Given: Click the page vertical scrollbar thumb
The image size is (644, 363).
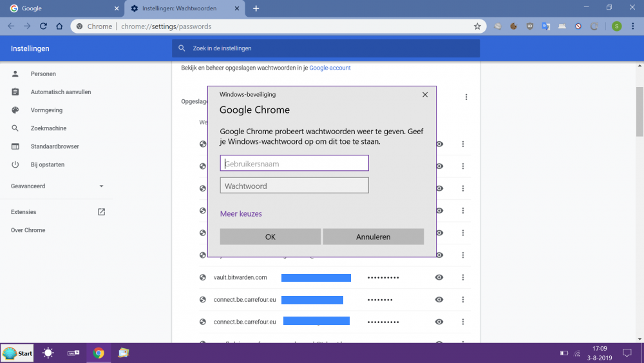Looking at the screenshot, I should tap(640, 112).
